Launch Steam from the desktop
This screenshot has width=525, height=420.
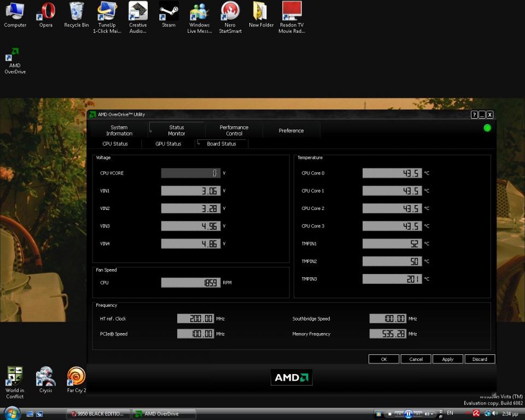(x=168, y=14)
